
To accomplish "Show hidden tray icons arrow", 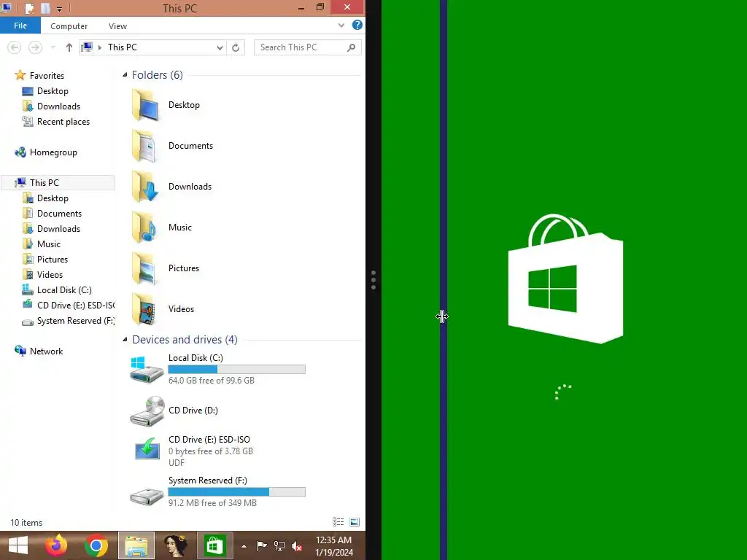I will tap(244, 546).
